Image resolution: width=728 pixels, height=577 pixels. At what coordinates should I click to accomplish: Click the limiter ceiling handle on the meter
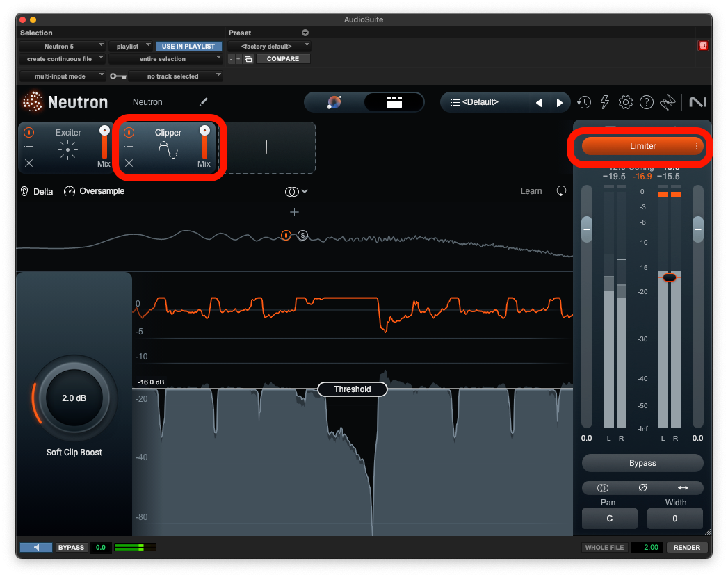tap(670, 277)
